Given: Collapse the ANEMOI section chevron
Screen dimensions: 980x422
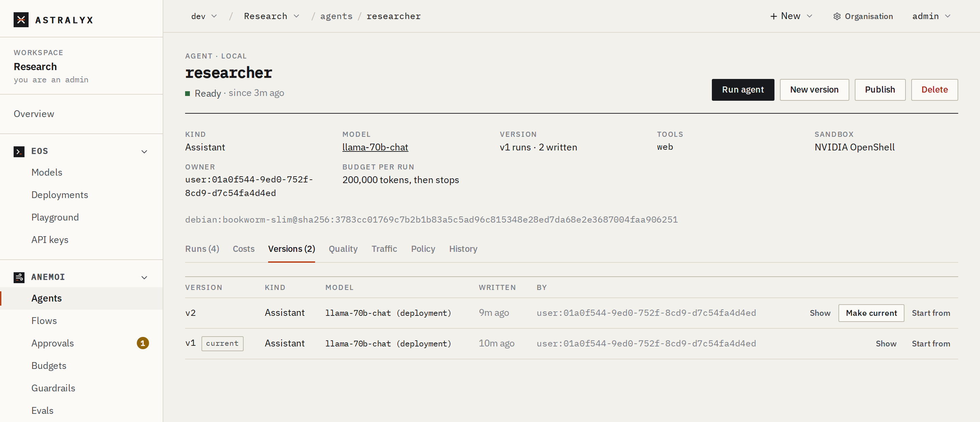Looking at the screenshot, I should [144, 277].
